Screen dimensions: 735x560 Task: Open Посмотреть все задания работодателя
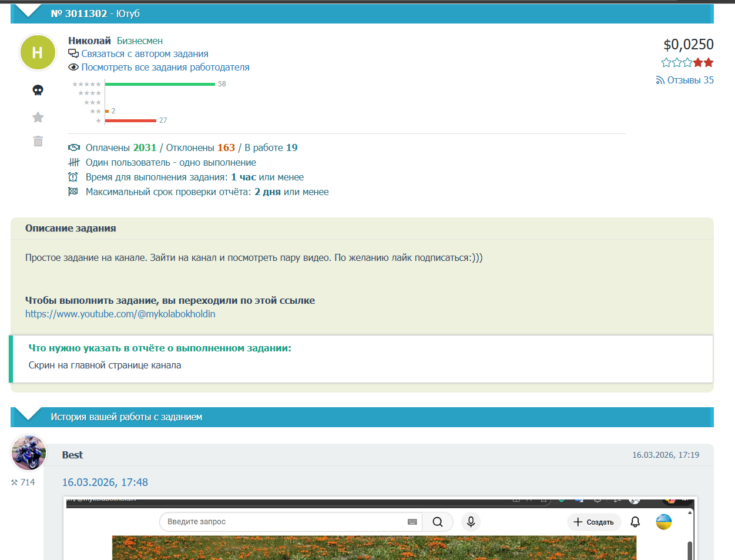pos(165,68)
